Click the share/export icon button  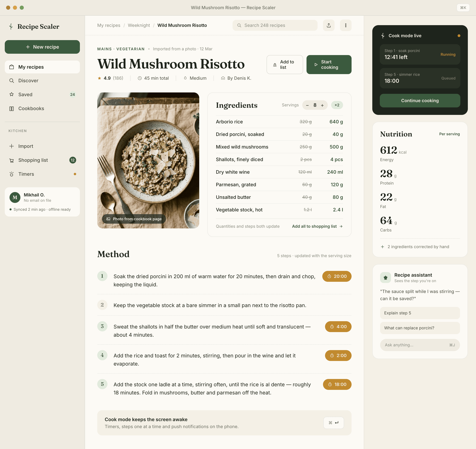(329, 25)
